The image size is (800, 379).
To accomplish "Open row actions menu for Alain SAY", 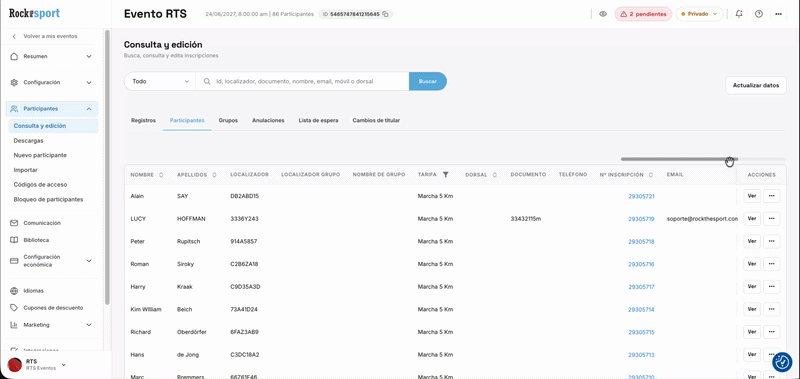I will (771, 196).
